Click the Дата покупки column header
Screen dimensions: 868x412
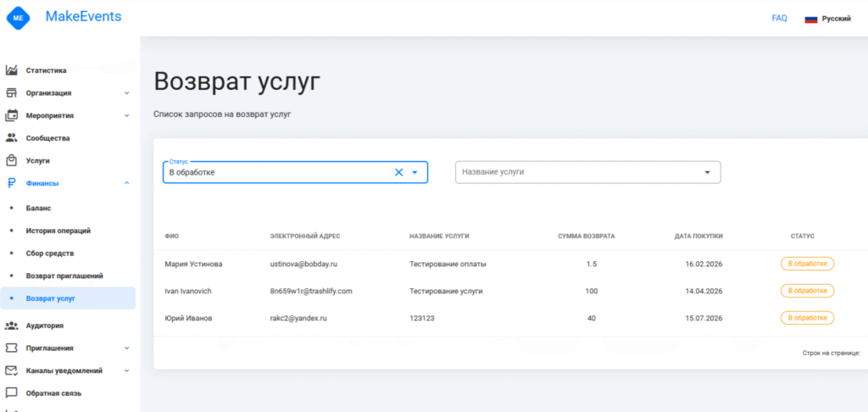[698, 237]
